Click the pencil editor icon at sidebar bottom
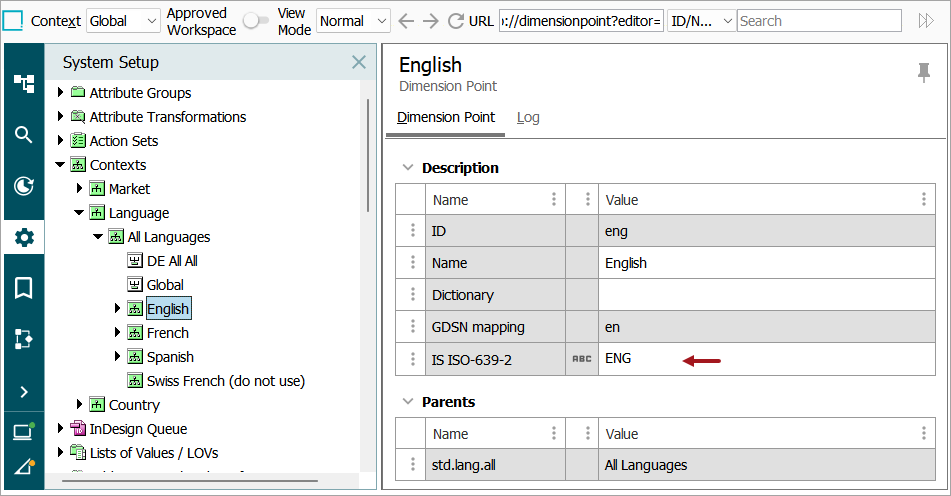The height and width of the screenshot is (496, 951). (24, 467)
